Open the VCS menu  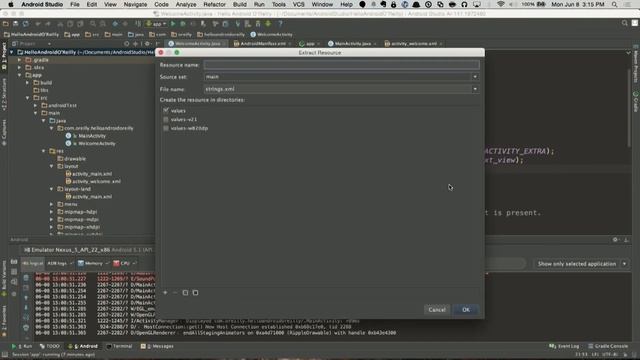tap(298, 4)
